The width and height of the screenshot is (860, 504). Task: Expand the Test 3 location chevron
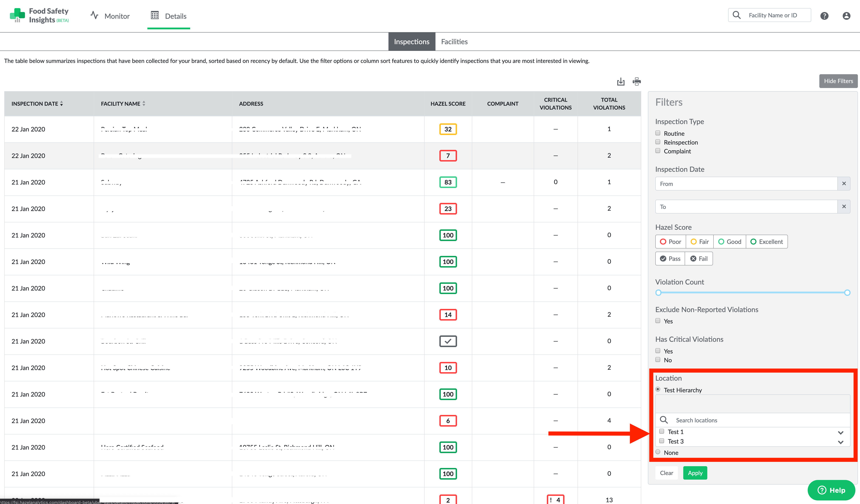tap(841, 442)
